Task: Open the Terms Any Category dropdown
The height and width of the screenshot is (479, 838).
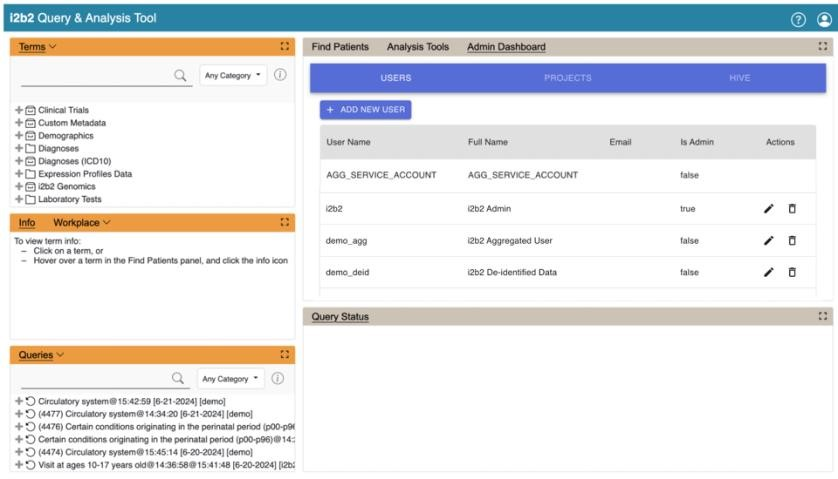Action: coord(231,75)
